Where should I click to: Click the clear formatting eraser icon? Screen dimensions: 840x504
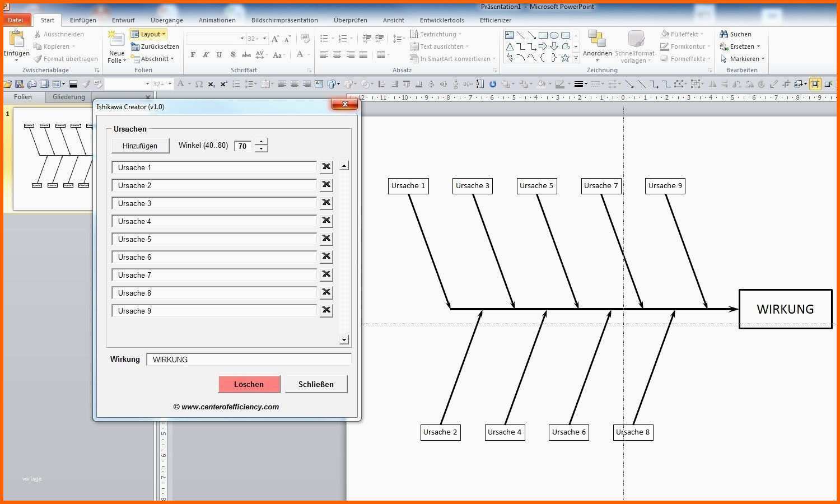tap(305, 39)
